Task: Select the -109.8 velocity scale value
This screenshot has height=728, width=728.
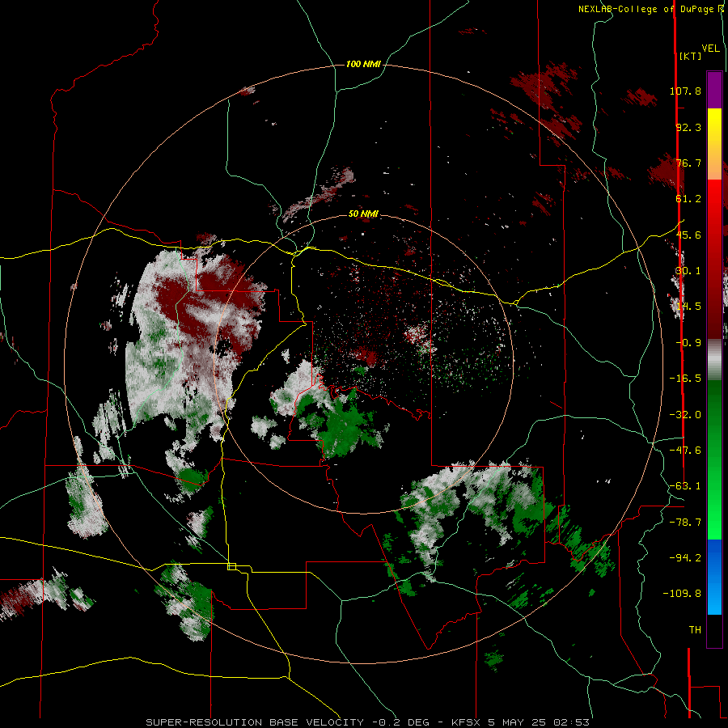Action: pos(682,594)
